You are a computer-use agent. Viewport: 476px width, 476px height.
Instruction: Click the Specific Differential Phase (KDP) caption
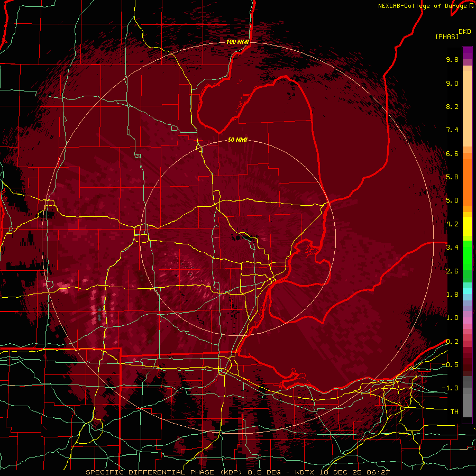[x=164, y=472]
